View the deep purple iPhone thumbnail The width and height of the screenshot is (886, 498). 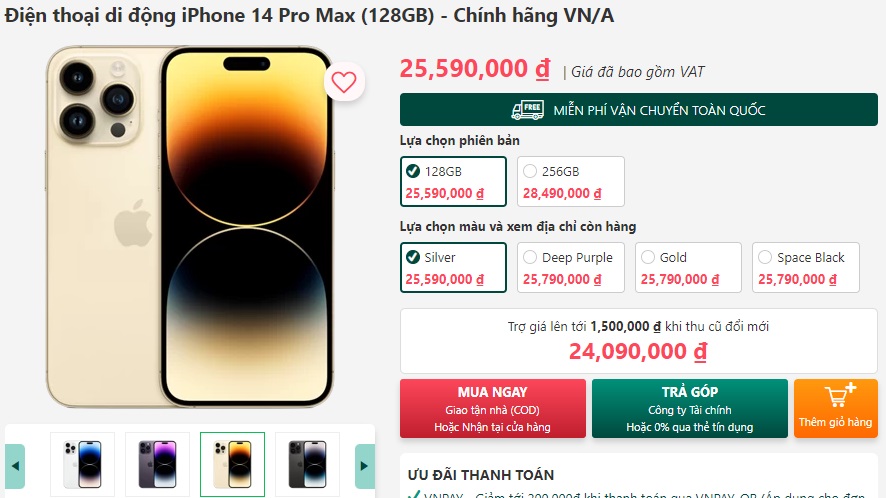point(158,464)
